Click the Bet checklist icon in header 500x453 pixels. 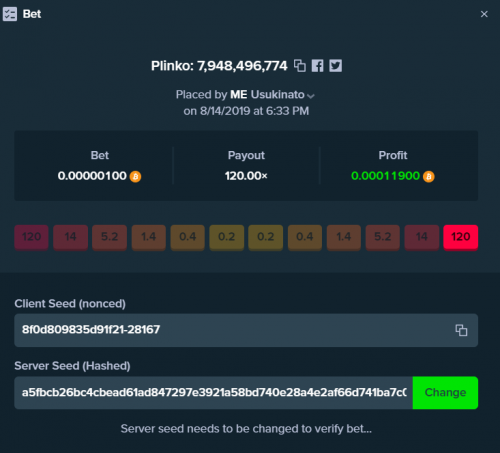point(10,14)
